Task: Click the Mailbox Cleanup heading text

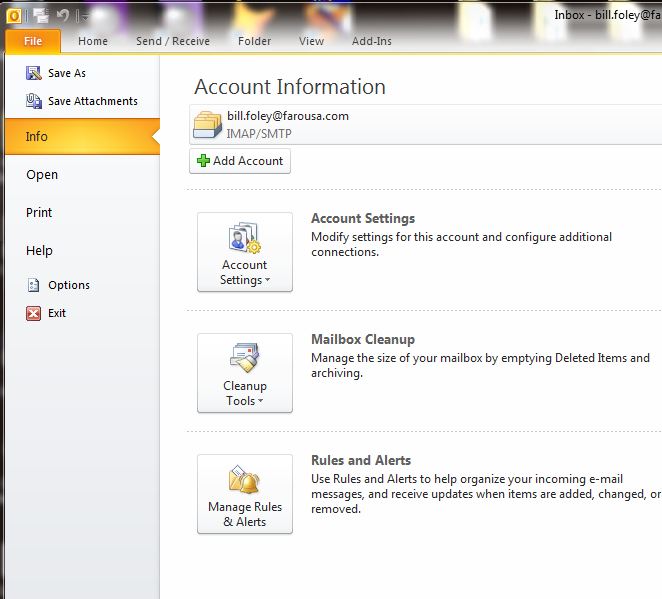Action: (363, 339)
